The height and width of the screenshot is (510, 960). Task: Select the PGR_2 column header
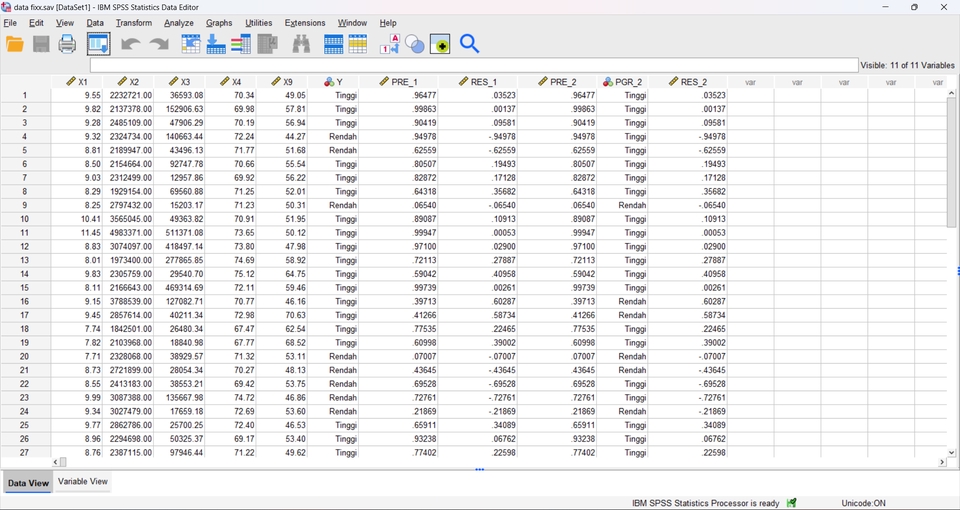623,81
